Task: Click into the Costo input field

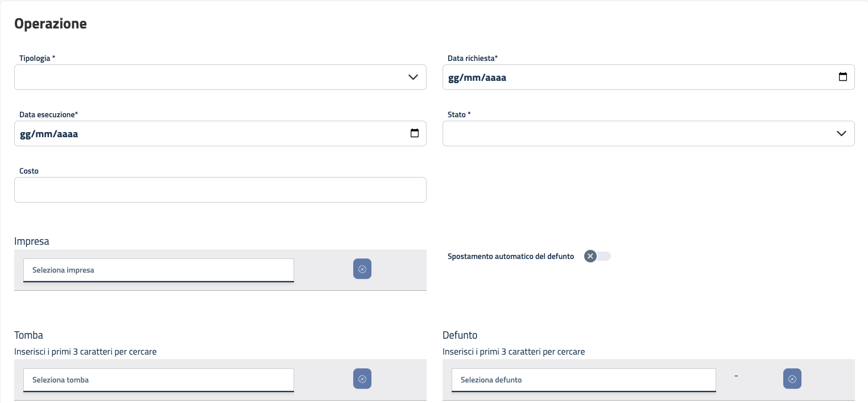Action: click(220, 190)
